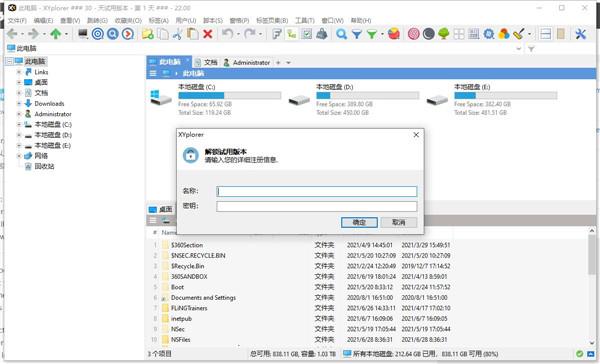Viewport: 600px width, 364px height.
Task: Close the XYplorer unlock dialog
Action: click(416, 135)
